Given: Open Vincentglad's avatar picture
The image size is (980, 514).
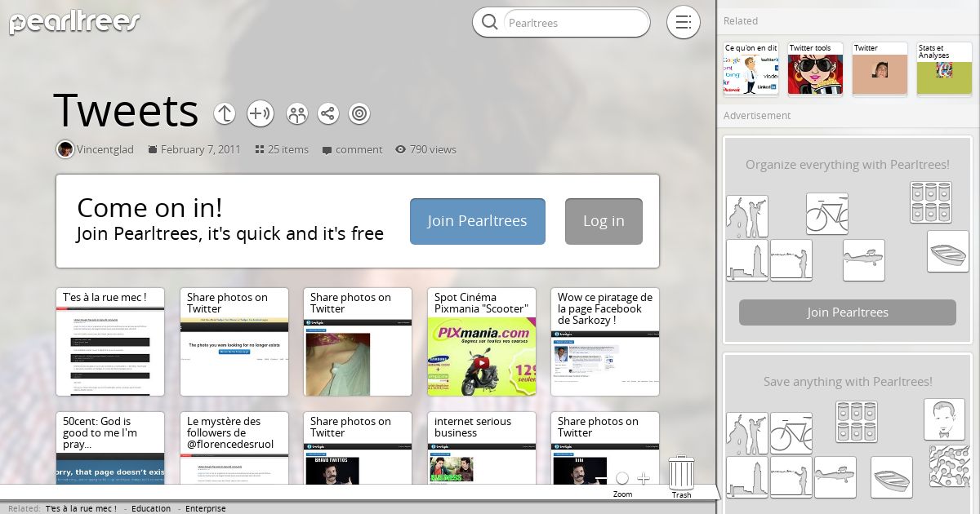Looking at the screenshot, I should click(x=65, y=149).
